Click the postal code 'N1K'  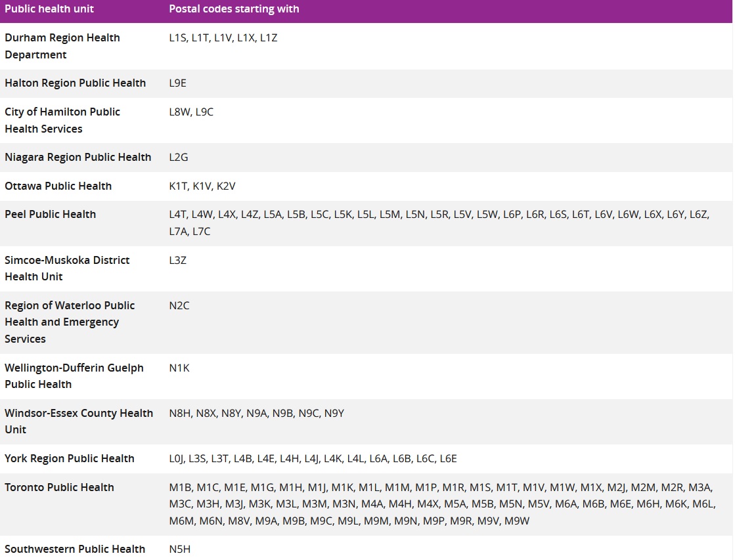click(x=179, y=368)
